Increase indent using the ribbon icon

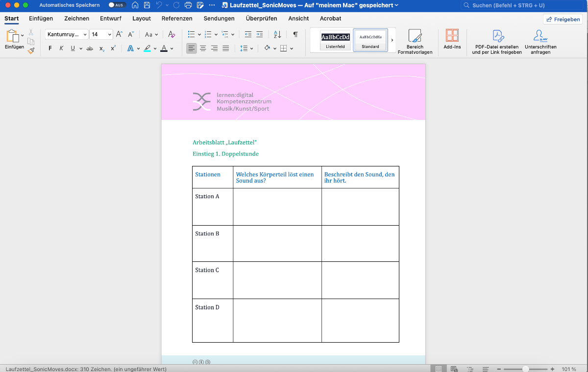click(x=259, y=34)
